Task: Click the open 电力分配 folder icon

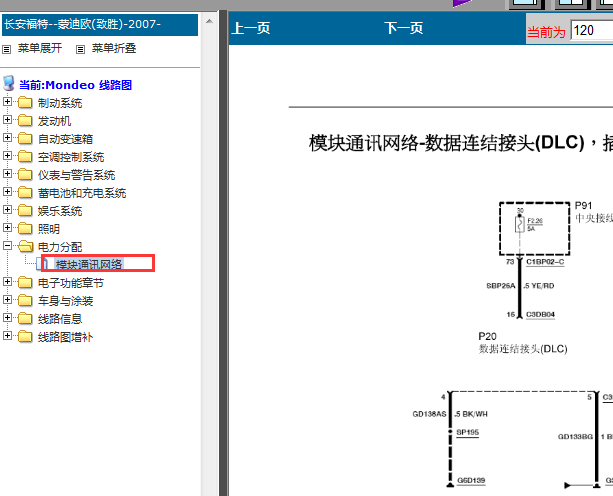Action: 25,246
